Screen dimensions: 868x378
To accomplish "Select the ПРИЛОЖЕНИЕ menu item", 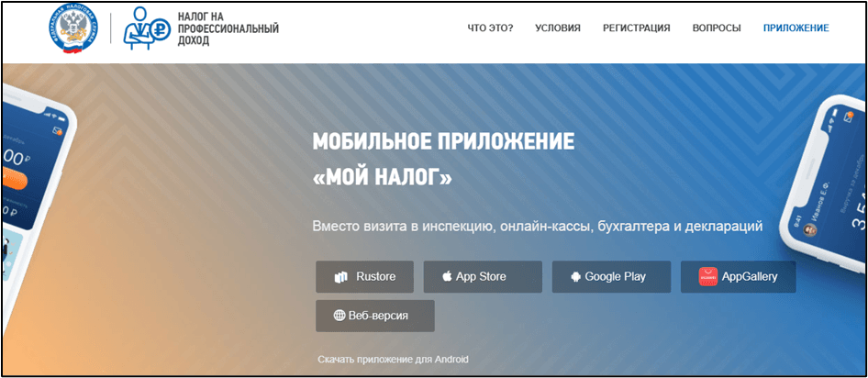I will [796, 28].
